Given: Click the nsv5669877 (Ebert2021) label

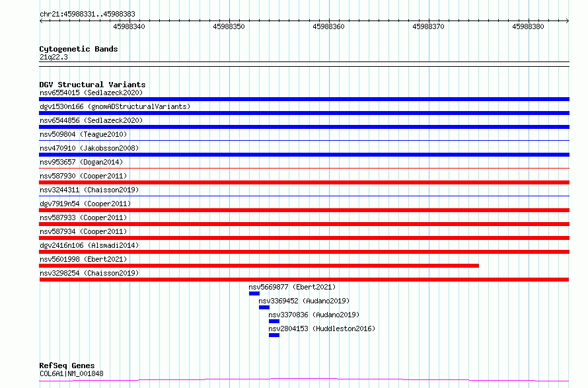Looking at the screenshot, I should (292, 287).
